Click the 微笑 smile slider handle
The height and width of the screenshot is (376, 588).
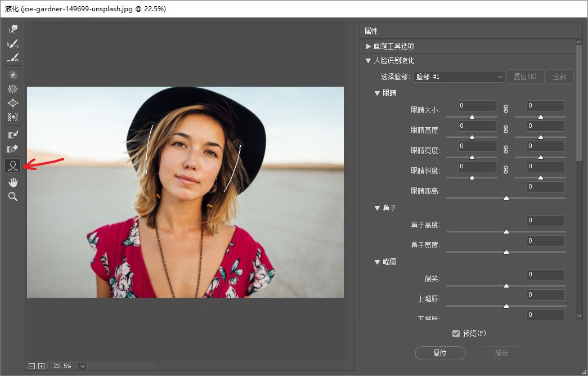505,285
